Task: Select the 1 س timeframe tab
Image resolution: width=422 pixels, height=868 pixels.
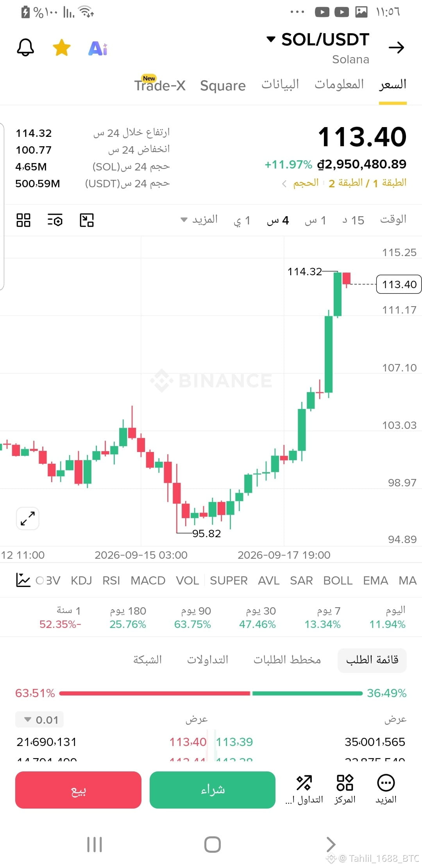Action: [315, 220]
